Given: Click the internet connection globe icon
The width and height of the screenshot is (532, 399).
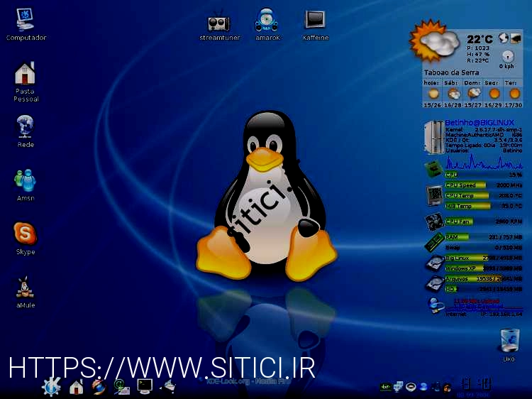Looking at the screenshot, I should (436, 305).
